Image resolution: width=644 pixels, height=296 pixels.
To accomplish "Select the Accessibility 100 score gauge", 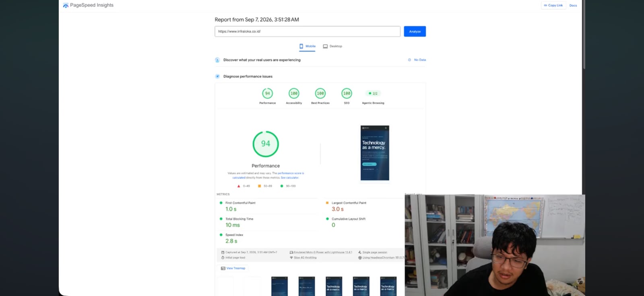I will click(294, 93).
